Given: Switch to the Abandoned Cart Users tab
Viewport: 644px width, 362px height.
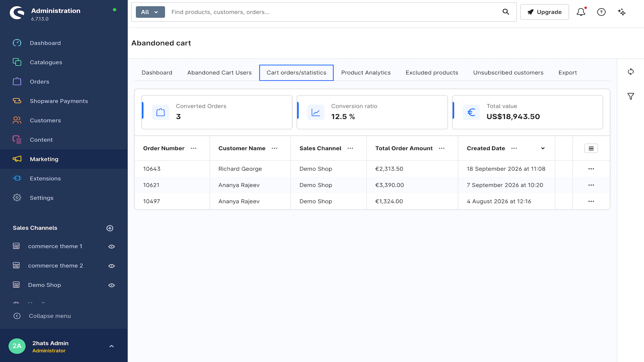Looking at the screenshot, I should click(x=219, y=73).
